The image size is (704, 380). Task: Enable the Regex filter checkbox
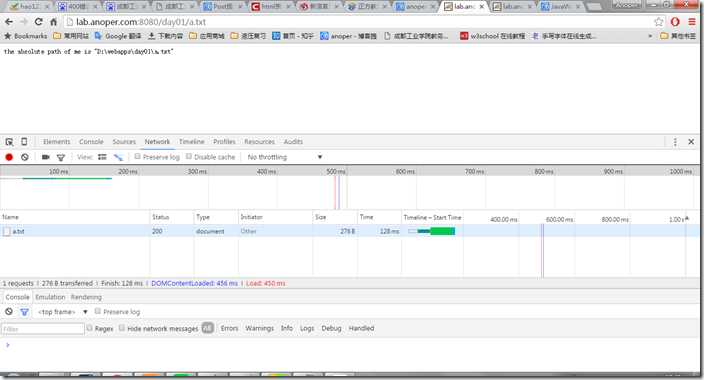point(89,328)
